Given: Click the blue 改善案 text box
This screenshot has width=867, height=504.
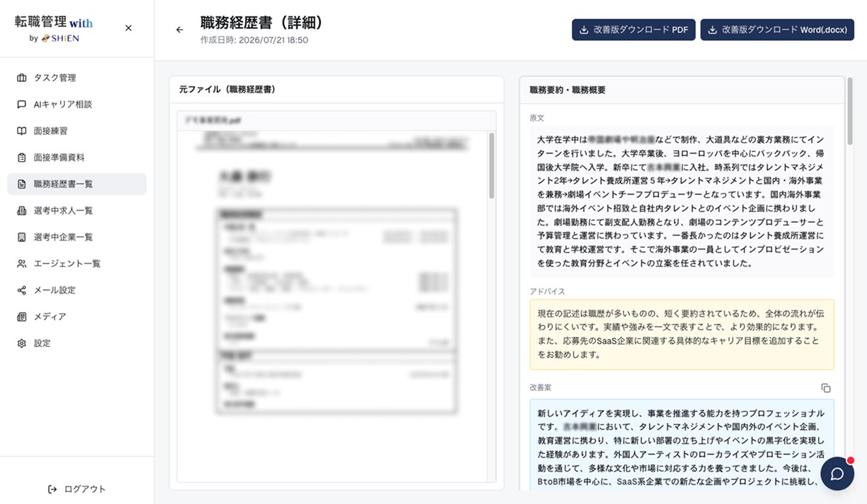Looking at the screenshot, I should [682, 444].
